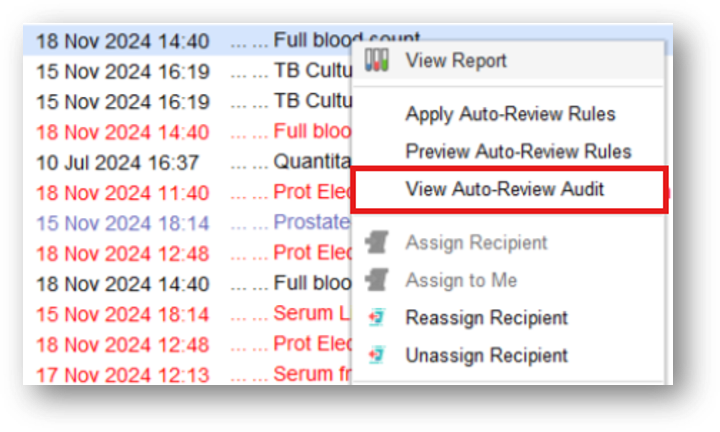Select second 15 Nov 2024 16:19 TB Culture row
This screenshot has width=720, height=432.
coord(188,101)
